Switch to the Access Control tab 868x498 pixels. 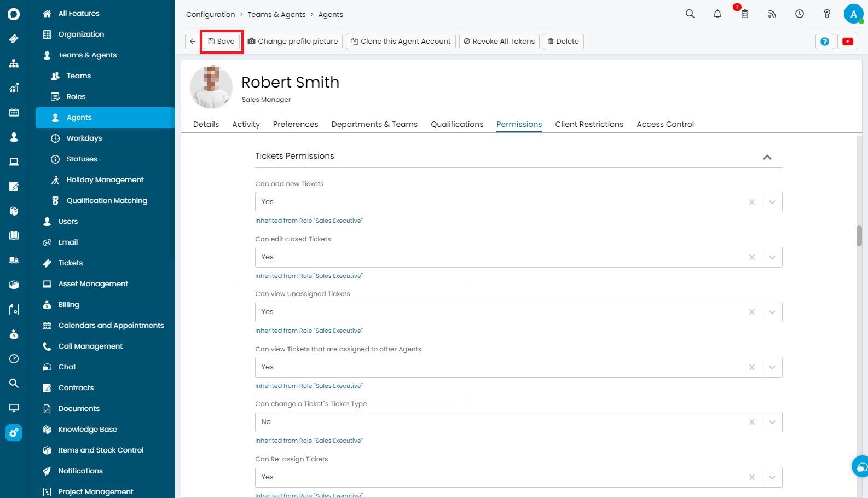coord(664,124)
